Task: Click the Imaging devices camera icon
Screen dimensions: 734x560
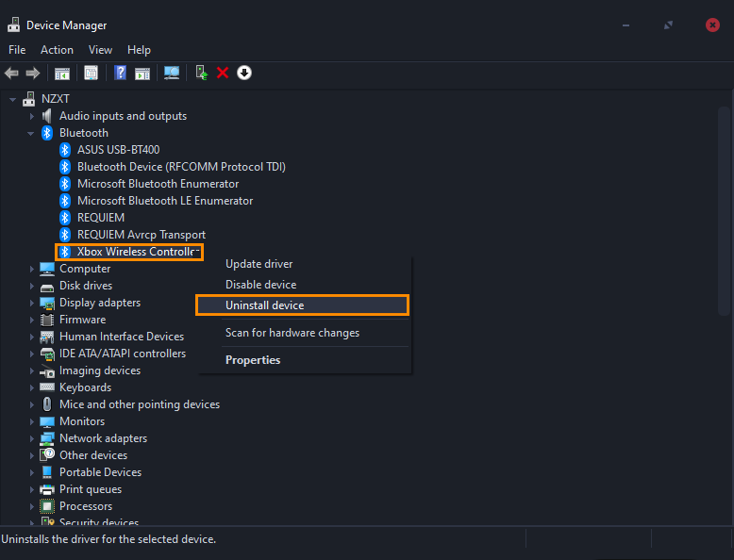Action: point(47,371)
